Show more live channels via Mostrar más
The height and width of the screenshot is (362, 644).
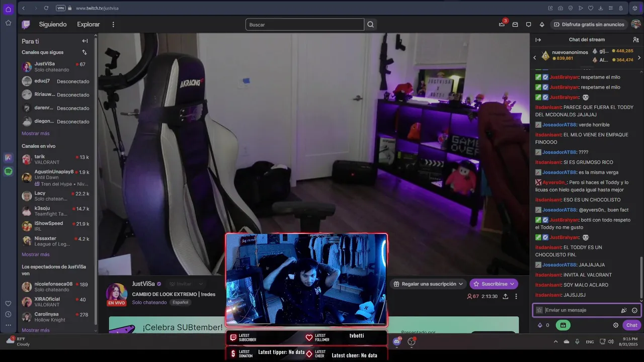35,254
